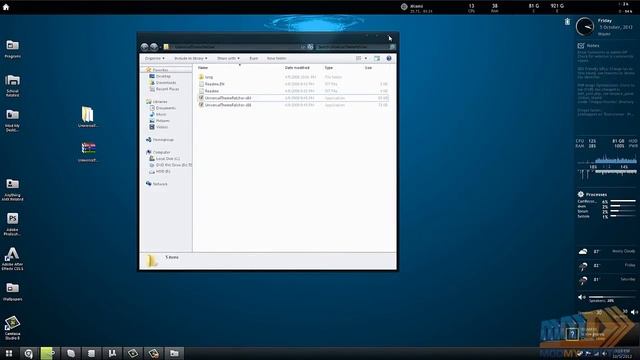The image size is (640, 360).
Task: Open the Include in library dropdown
Action: (191, 58)
